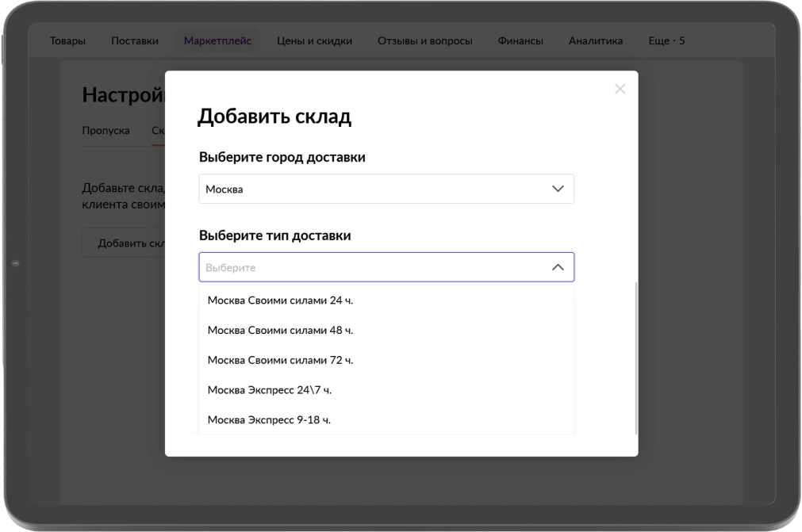Navigate to Цены и скидки

point(314,40)
